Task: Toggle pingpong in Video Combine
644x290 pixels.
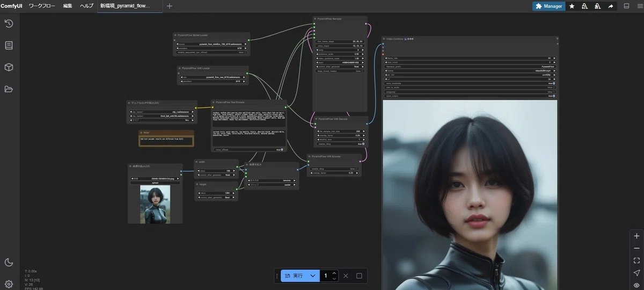Action: pyautogui.click(x=471, y=92)
